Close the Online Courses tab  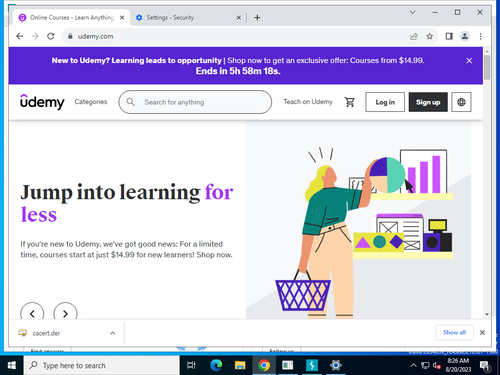[122, 17]
